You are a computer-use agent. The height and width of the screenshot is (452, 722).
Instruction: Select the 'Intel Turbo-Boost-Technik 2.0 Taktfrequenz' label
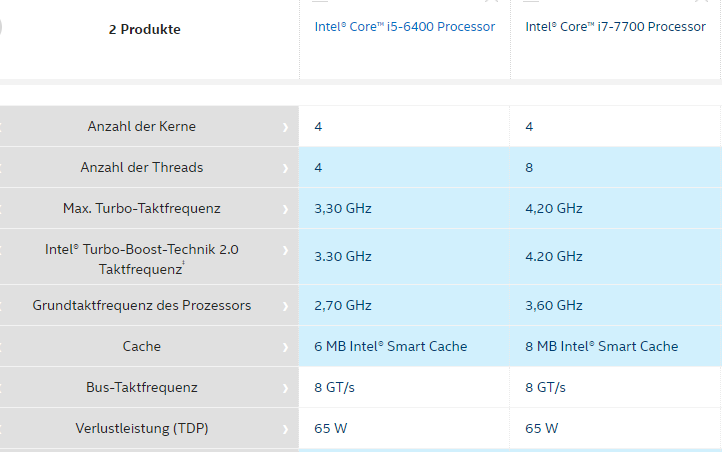pyautogui.click(x=142, y=259)
